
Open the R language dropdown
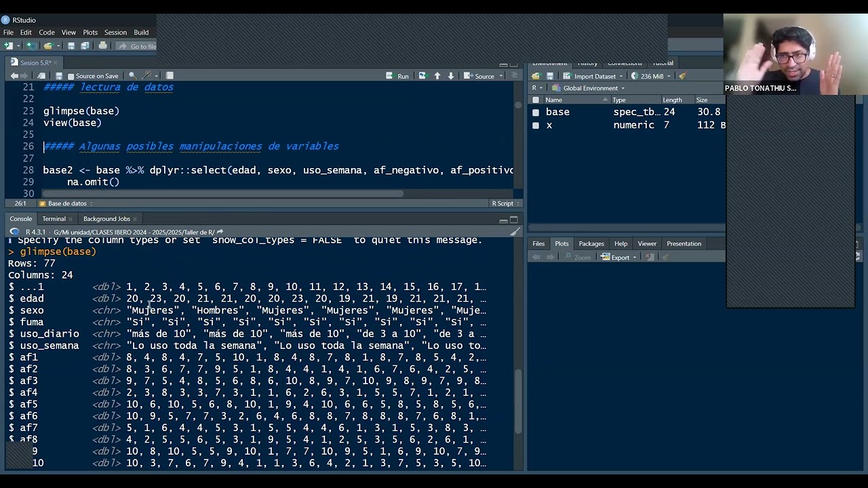[x=538, y=88]
